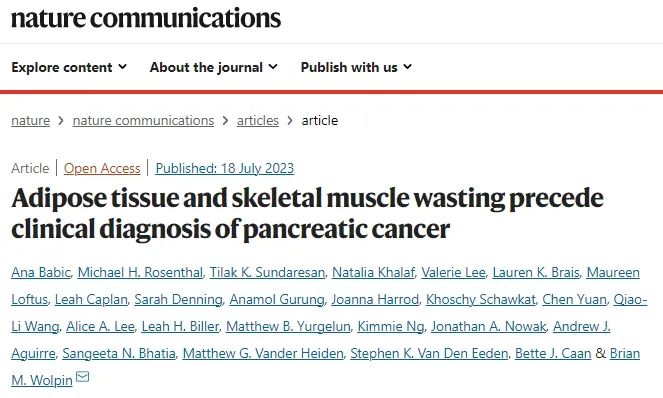Click the nature communications logo

coord(146,18)
